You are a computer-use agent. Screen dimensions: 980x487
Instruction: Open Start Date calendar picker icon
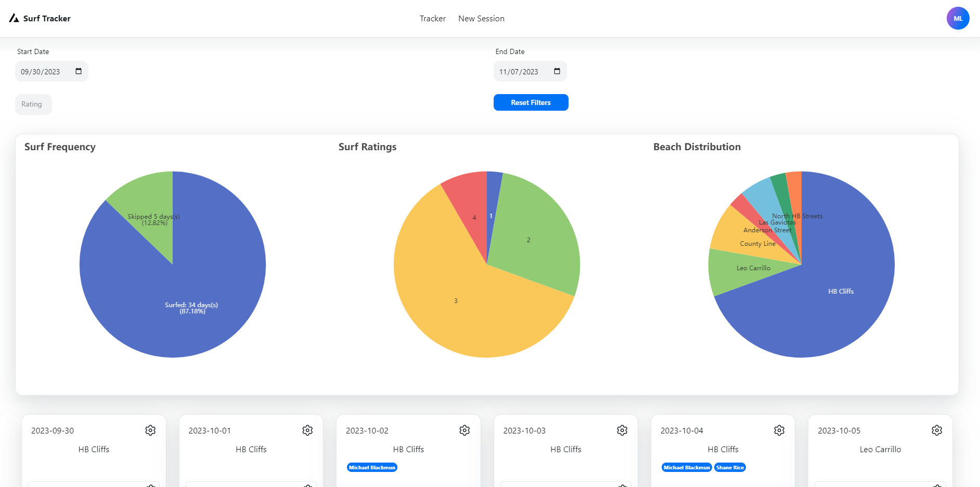79,71
